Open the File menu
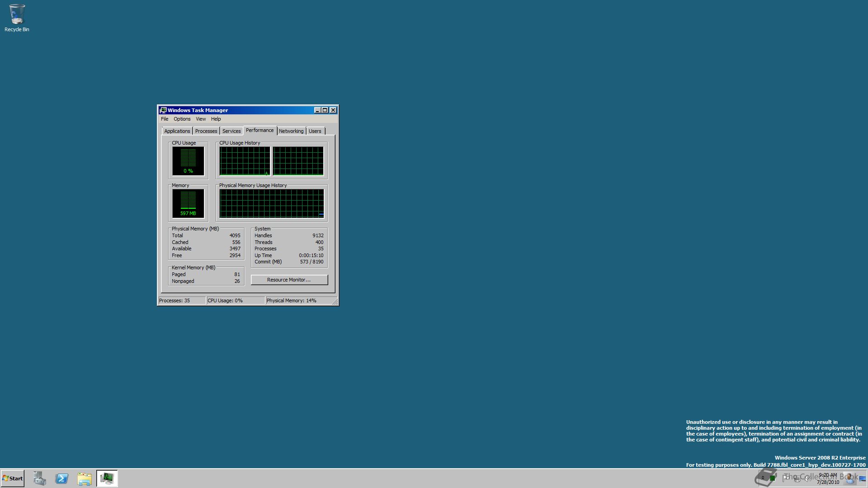Viewport: 868px width, 488px height. click(165, 119)
